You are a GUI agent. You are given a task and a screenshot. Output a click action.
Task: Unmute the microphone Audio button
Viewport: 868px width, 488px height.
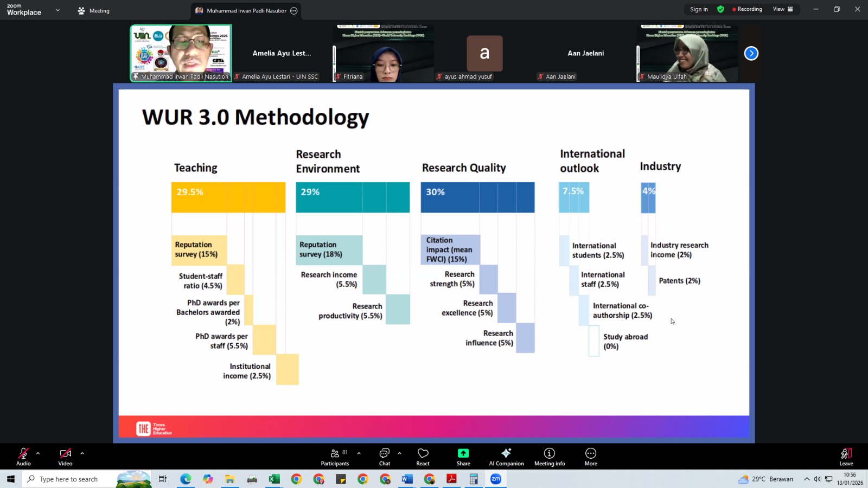(x=23, y=456)
